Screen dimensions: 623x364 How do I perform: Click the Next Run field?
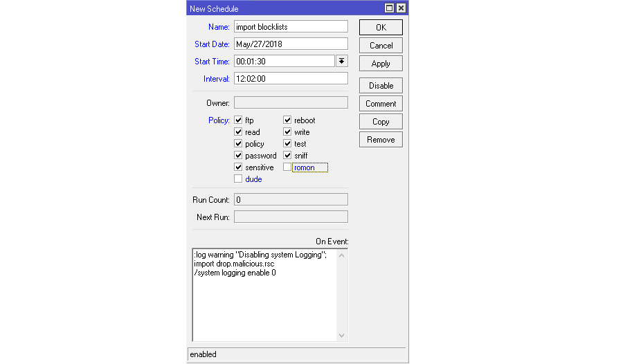pos(291,217)
